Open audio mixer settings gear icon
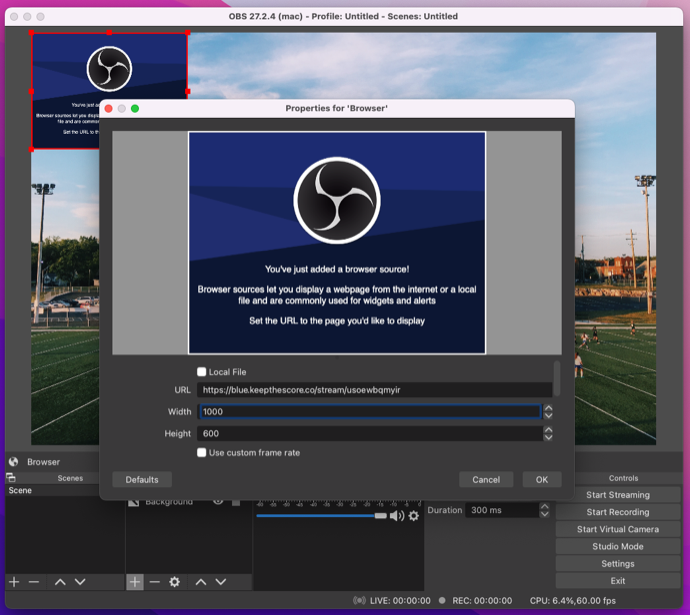690x615 pixels. point(414,516)
